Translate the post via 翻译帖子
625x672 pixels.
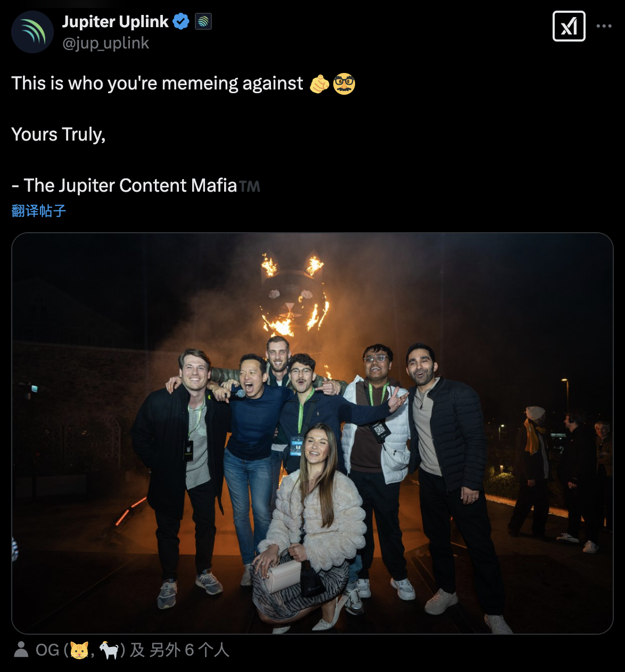pos(39,211)
